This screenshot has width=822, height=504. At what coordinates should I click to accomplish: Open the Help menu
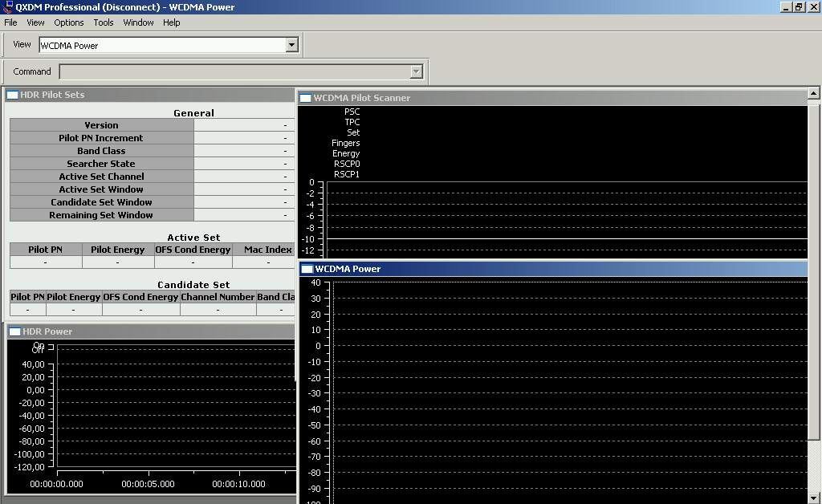point(172,22)
